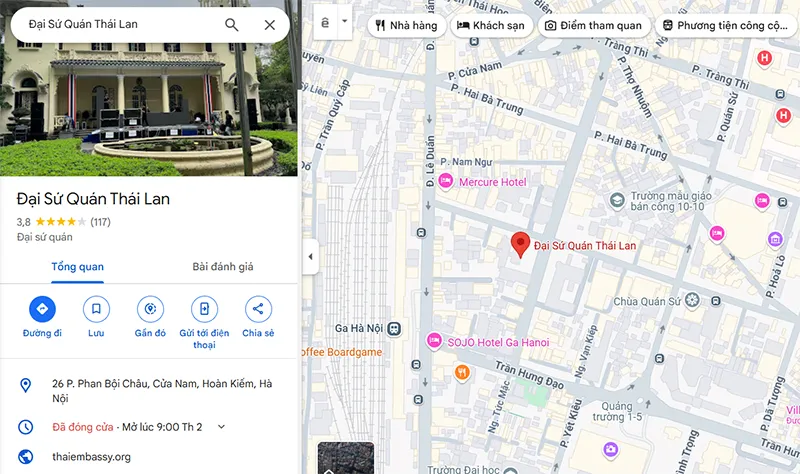Click the Mercure Hotel marker

[445, 182]
